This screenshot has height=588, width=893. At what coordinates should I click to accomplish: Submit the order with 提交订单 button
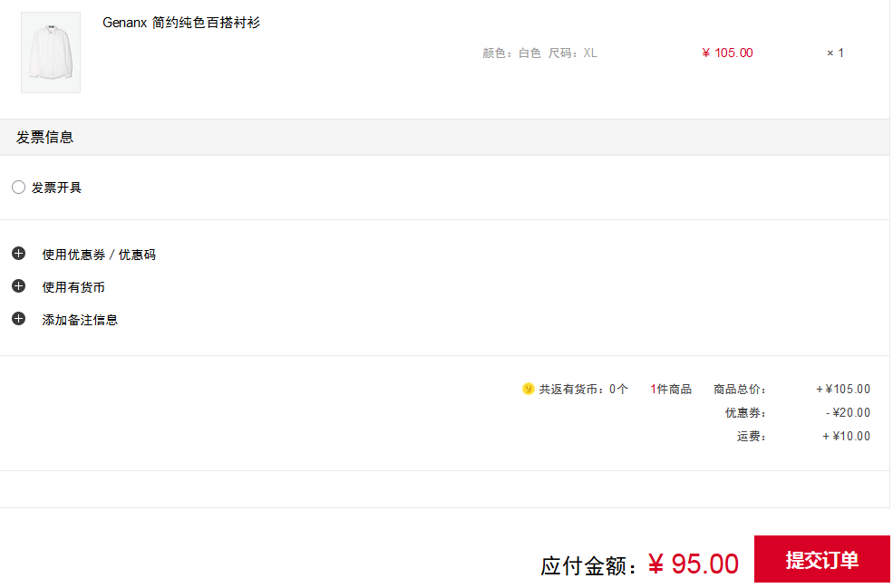pyautogui.click(x=821, y=559)
